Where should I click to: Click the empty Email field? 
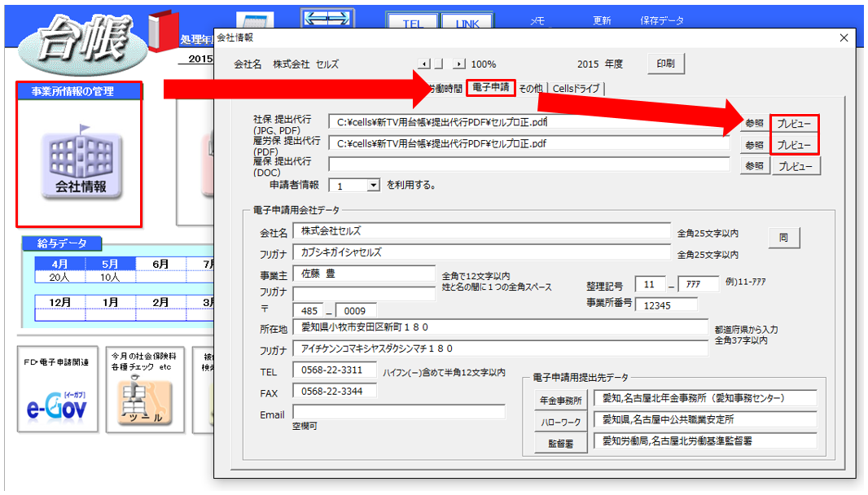(x=399, y=413)
